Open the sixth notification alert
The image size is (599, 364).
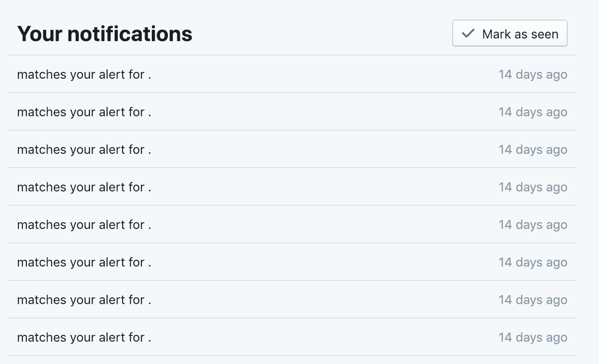84,262
